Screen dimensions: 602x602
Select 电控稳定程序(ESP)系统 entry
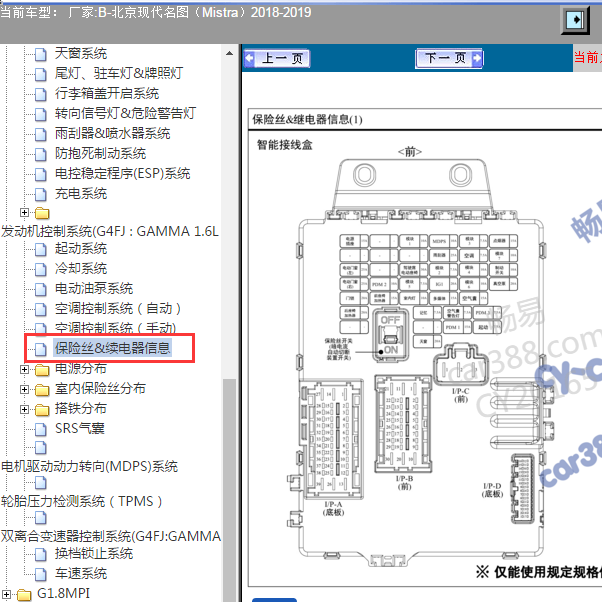(122, 173)
